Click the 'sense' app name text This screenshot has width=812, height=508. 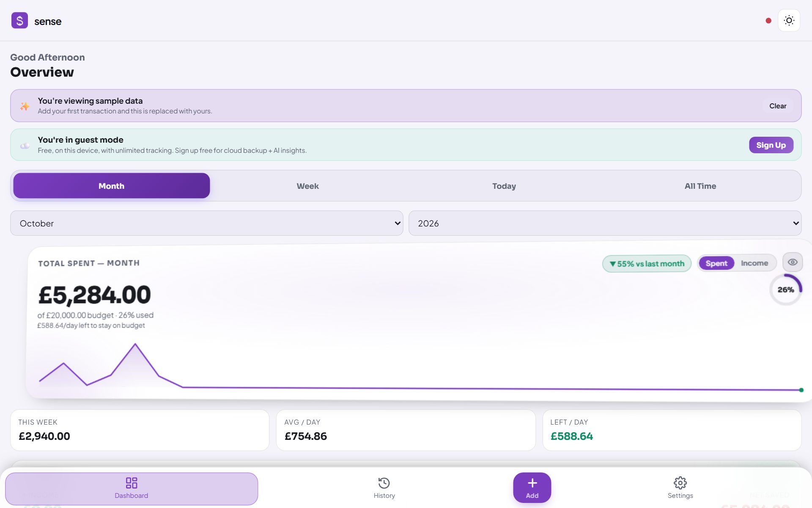point(48,21)
